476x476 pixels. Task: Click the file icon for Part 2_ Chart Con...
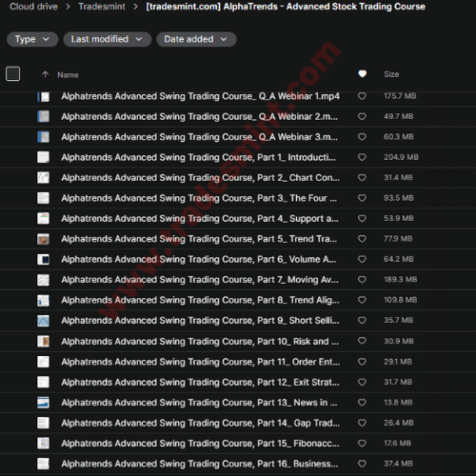pos(43,178)
